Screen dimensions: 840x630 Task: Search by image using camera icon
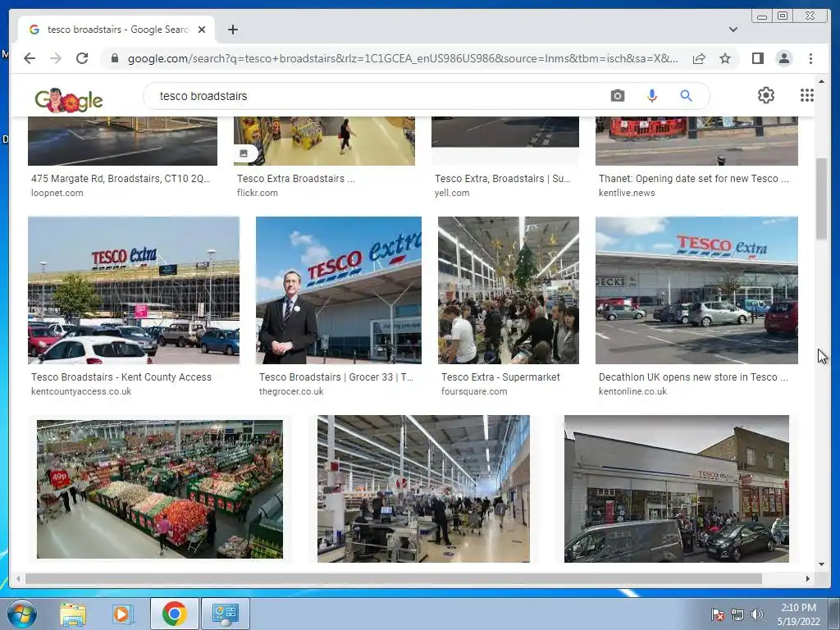coord(617,96)
